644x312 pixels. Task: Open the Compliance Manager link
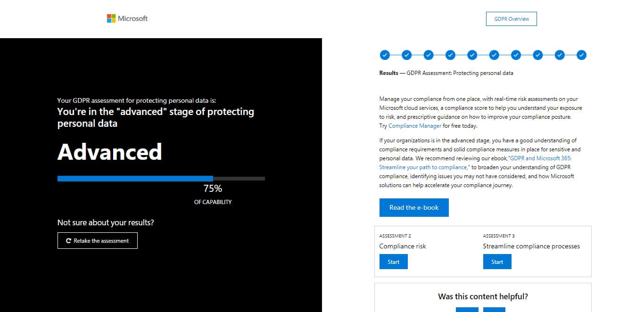415,126
